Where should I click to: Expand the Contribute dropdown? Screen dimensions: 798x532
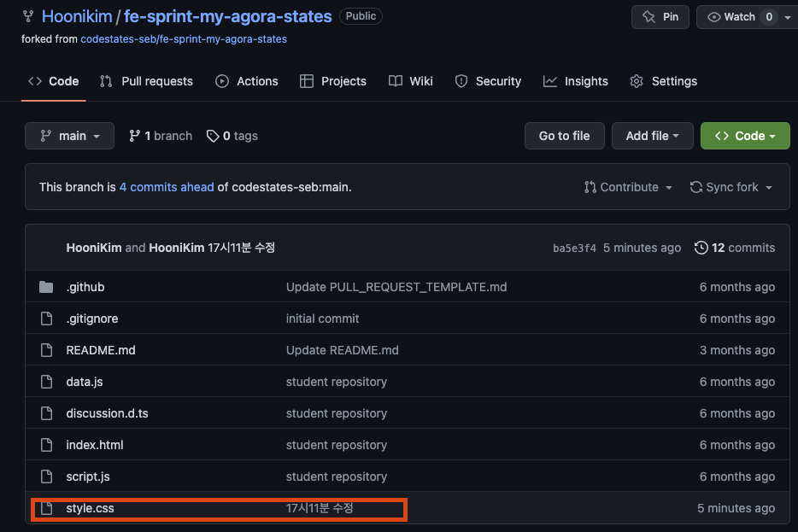(628, 187)
